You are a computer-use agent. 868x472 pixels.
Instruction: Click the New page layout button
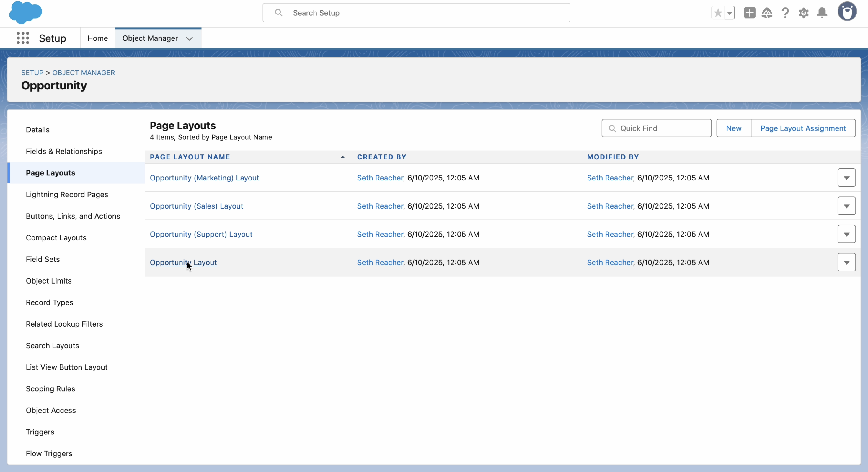734,128
